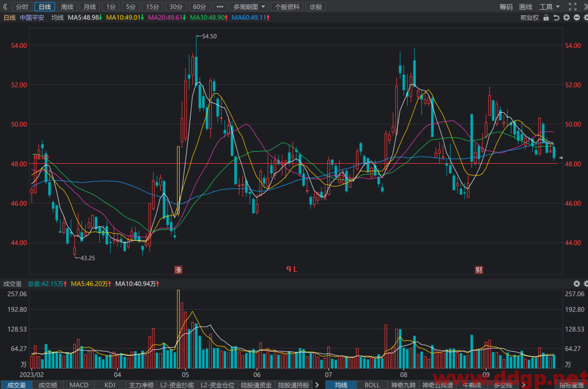This screenshot has width=588, height=389.
Task: Click the 总量:42.15万 volume value
Action: coord(47,284)
